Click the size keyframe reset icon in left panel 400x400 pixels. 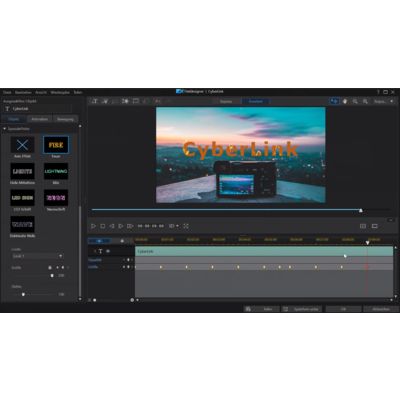pyautogui.click(x=50, y=267)
